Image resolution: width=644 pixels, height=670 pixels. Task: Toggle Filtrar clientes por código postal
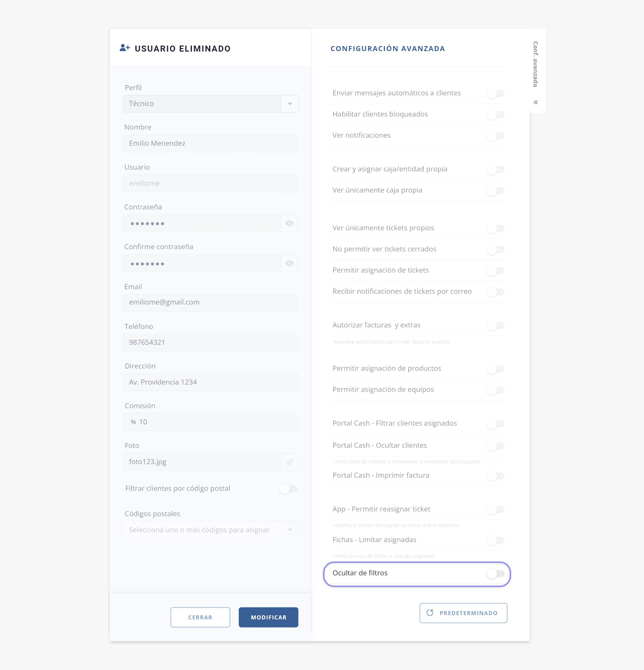point(288,489)
